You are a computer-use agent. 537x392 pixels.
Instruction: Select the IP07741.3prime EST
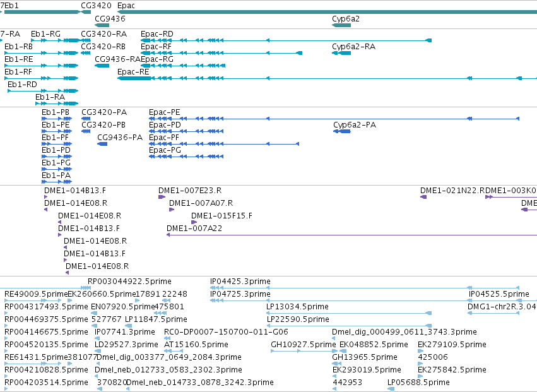tap(125, 333)
